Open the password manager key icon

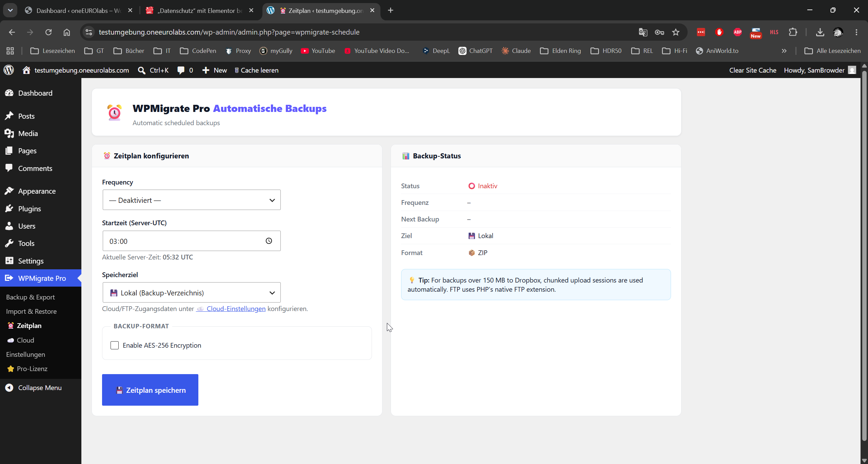(x=659, y=32)
